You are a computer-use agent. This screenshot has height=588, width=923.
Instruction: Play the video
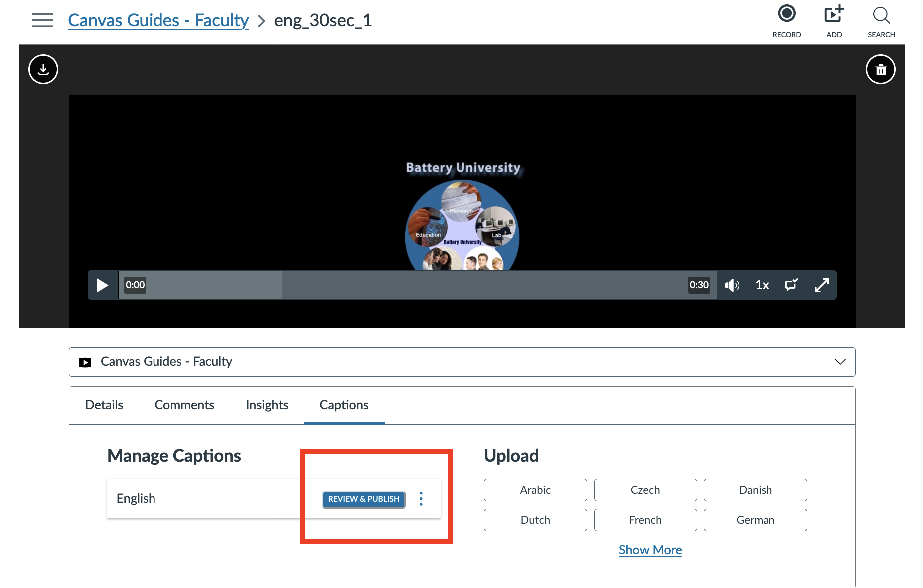click(102, 285)
